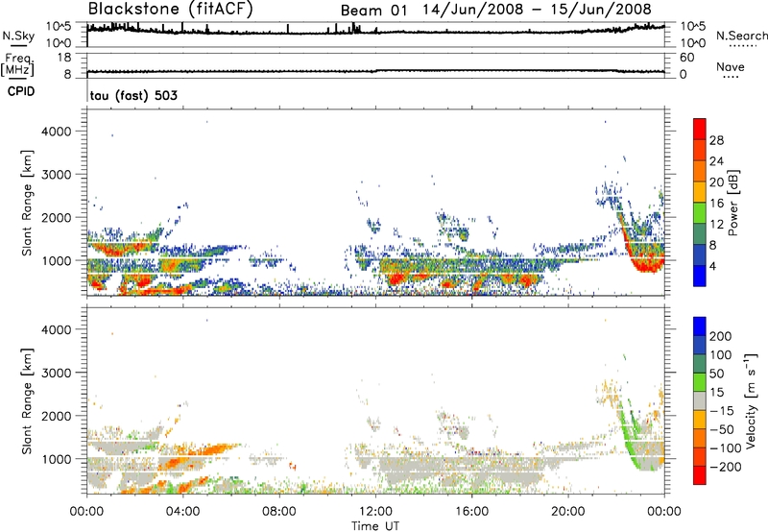Click the "20:00" time axis label
The width and height of the screenshot is (768, 532).
pyautogui.click(x=568, y=512)
